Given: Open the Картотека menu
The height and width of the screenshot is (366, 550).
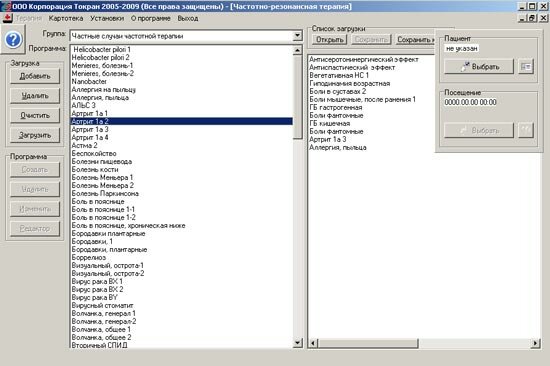Looking at the screenshot, I should 66,18.
